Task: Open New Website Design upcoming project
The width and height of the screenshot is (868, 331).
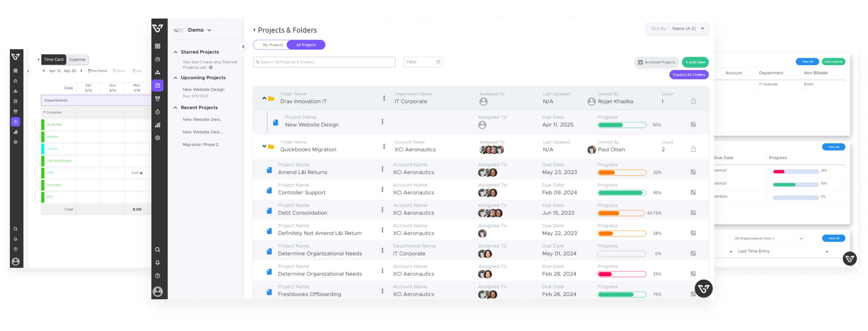Action: 203,90
